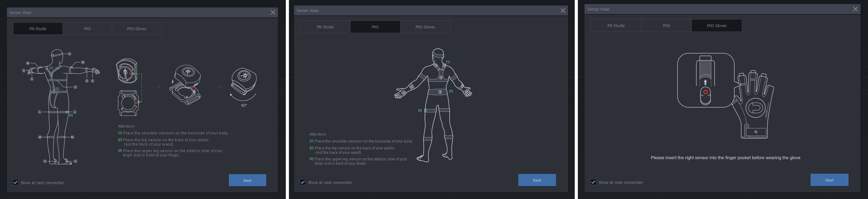Click the 'Sensor Wear' title in right window
Image resolution: width=868 pixels, height=199 pixels.
tap(598, 9)
